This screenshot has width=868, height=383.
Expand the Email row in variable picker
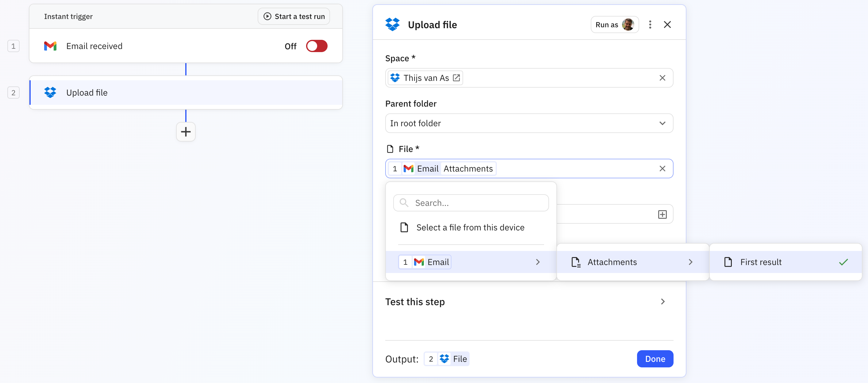tap(538, 262)
